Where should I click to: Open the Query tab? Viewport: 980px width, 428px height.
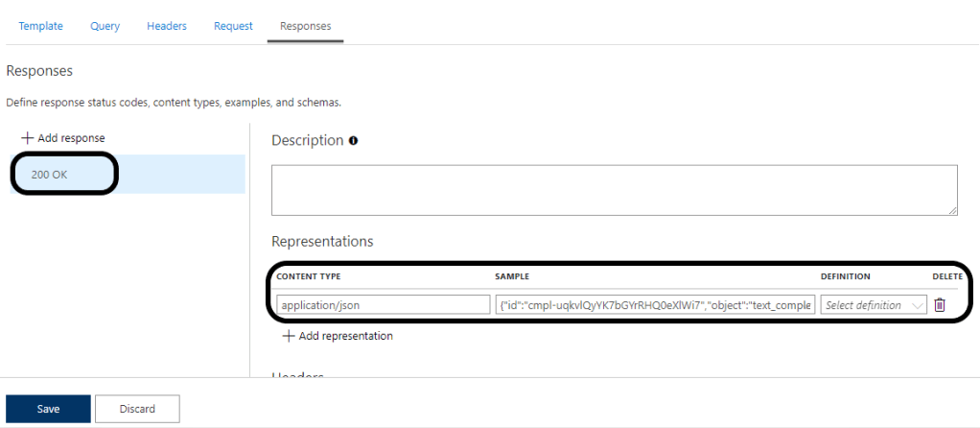point(105,26)
